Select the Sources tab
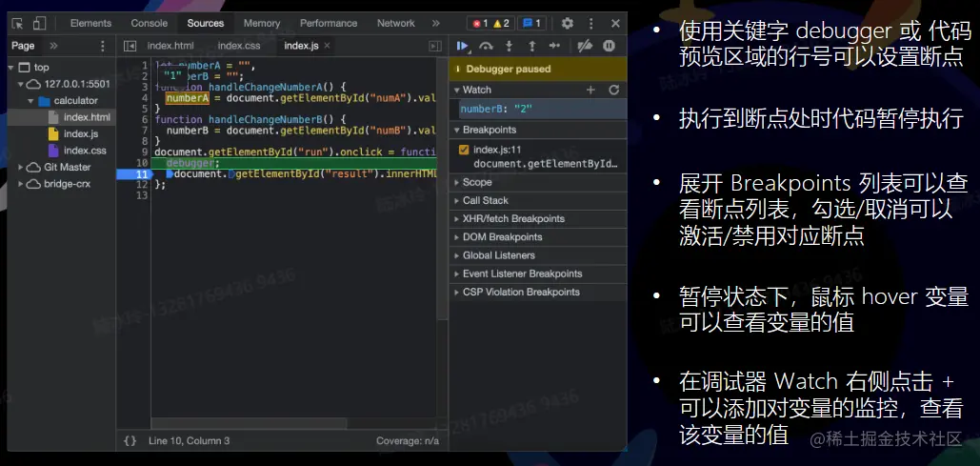 [206, 23]
